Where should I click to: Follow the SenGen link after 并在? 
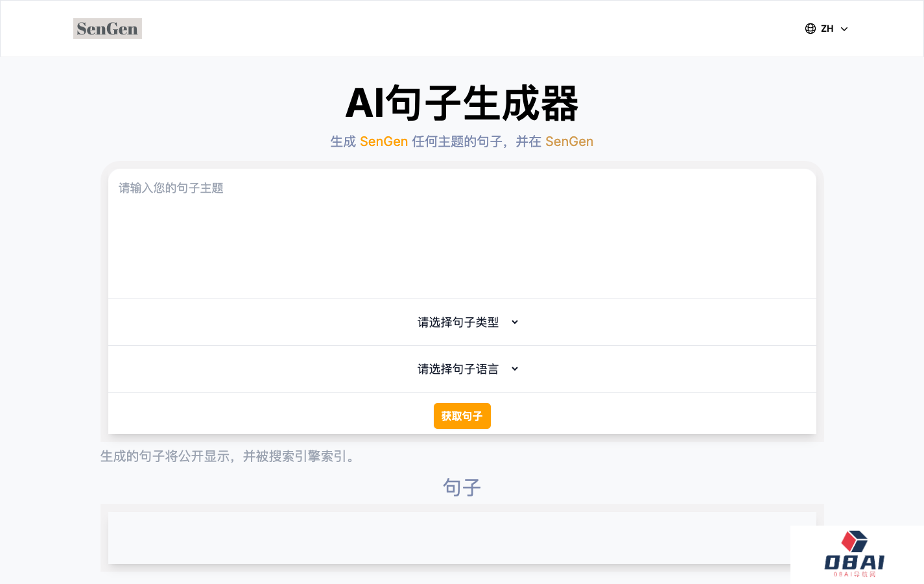click(569, 141)
